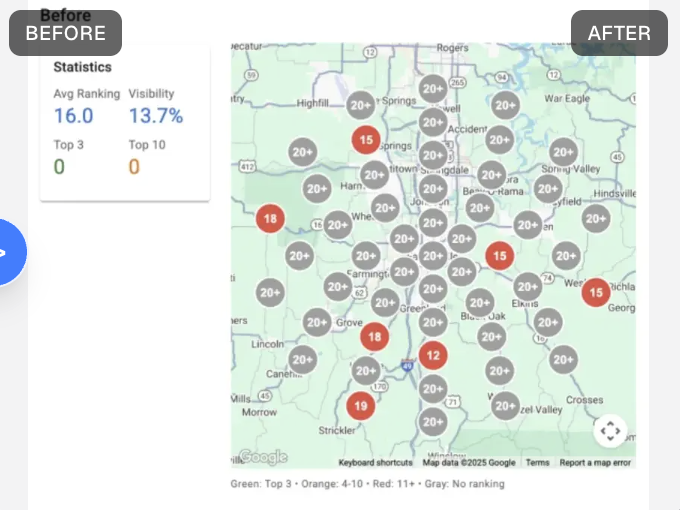680x510 pixels.
Task: Click the red 18 marker near Lincoln
Action: coord(375,337)
